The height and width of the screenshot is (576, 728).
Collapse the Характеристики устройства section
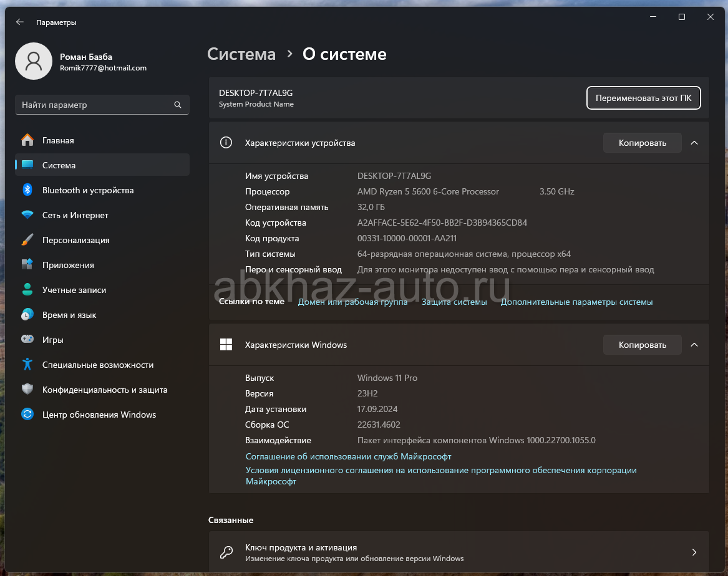pyautogui.click(x=694, y=143)
